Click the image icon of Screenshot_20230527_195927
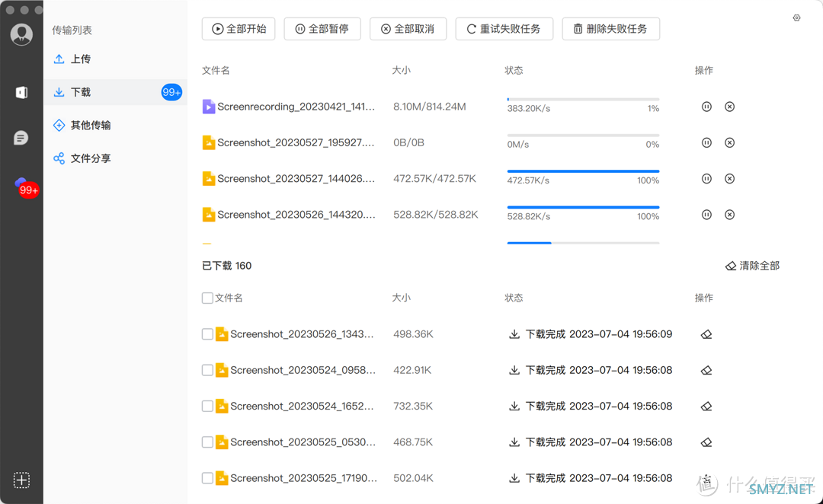The height and width of the screenshot is (504, 823). click(208, 142)
